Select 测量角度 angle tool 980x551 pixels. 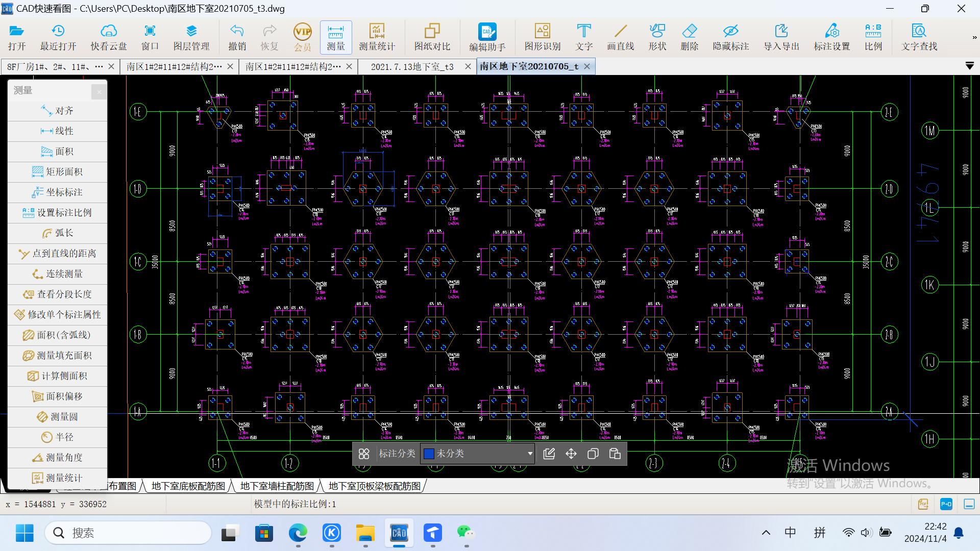click(x=58, y=458)
